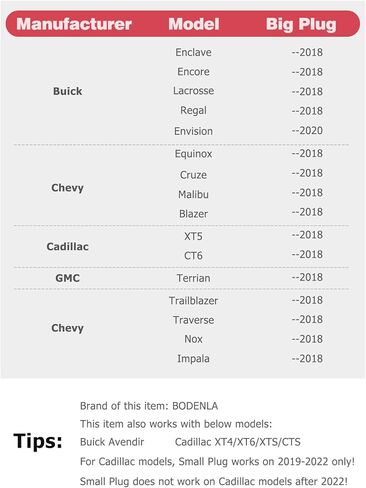The image size is (366, 488).
Task: Click the Big Plug column header
Action: 301,25
